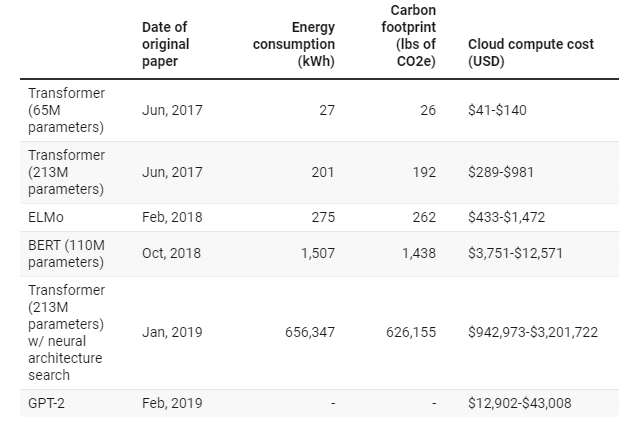Click the $942,973-$3,201,722 cost cell
Screen dimensions: 641x431
coord(532,332)
